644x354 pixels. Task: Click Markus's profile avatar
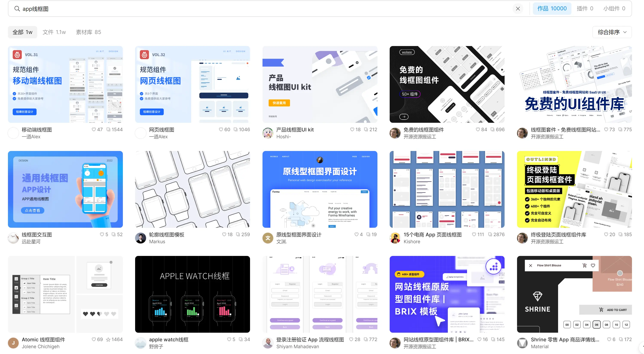[x=140, y=238]
